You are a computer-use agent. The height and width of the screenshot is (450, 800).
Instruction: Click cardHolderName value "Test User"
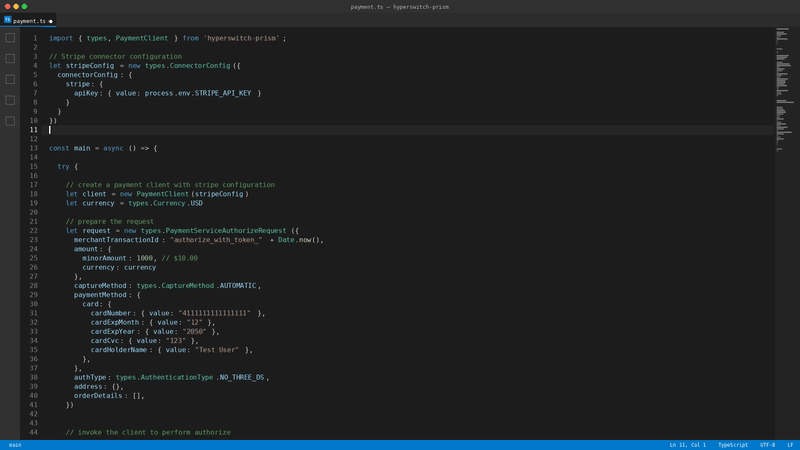(217, 351)
